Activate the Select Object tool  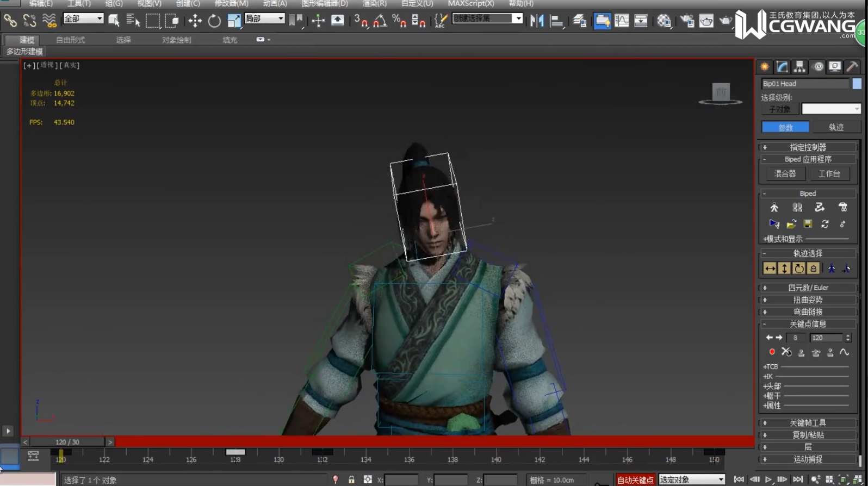tap(114, 21)
